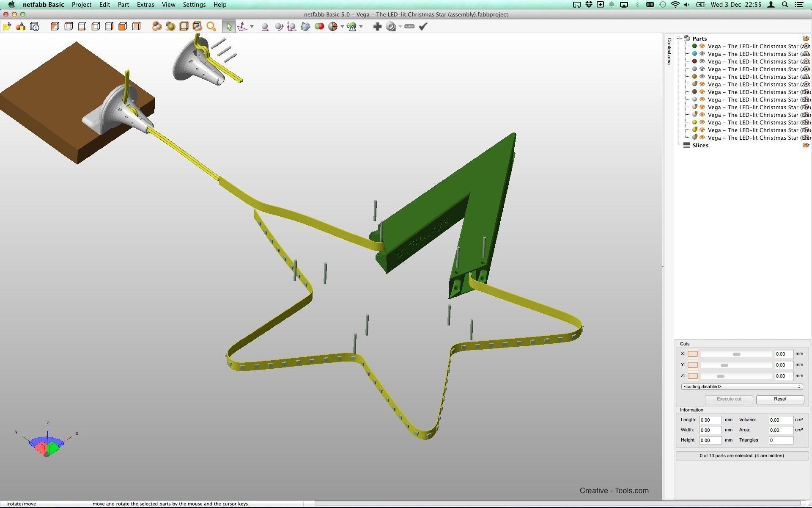Screen dimensions: 812x508
Task: Click the measuring ruler icon
Action: [409, 27]
